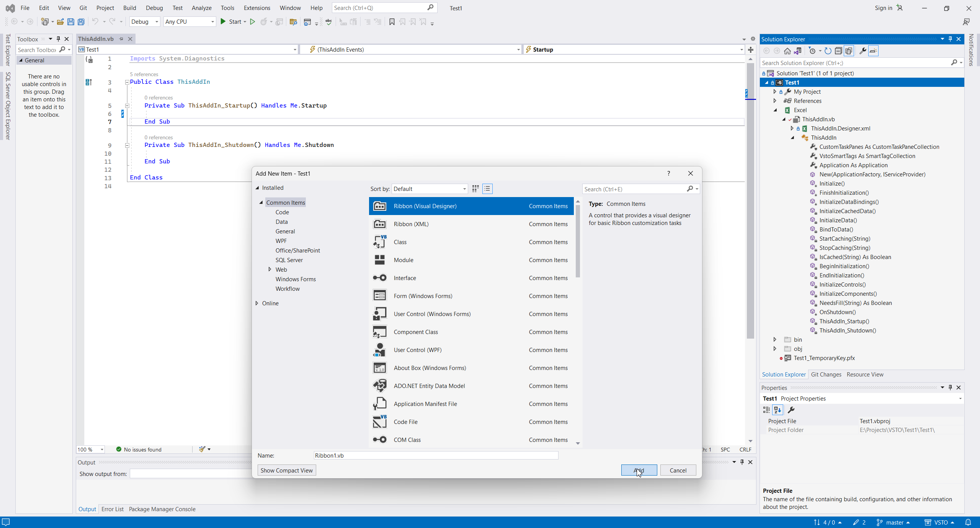The image size is (980, 528).
Task: Click the Toggle Bookmark toolbar icon
Action: 392,22
